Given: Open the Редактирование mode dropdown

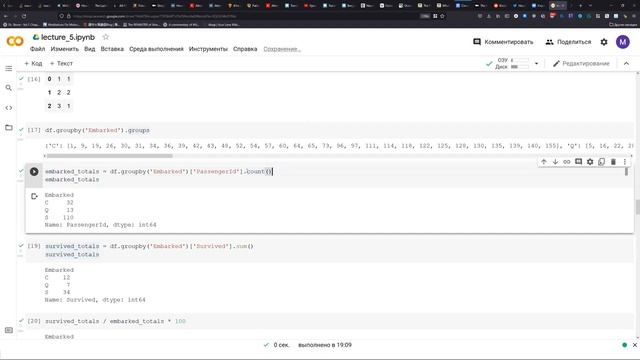Looking at the screenshot, I should tap(581, 64).
